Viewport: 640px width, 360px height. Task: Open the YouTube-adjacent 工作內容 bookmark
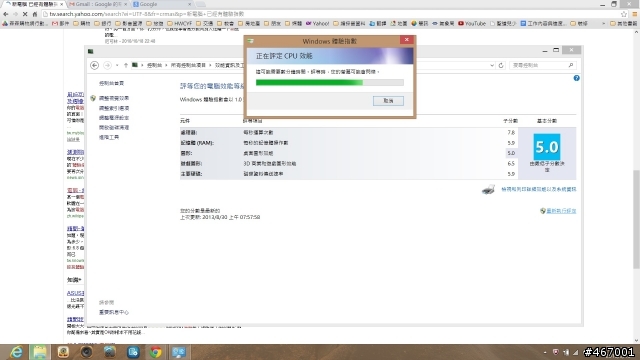543,24
